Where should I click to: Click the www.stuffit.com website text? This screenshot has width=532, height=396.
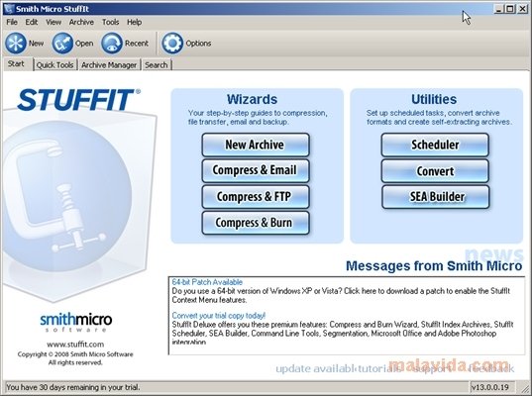(75, 345)
